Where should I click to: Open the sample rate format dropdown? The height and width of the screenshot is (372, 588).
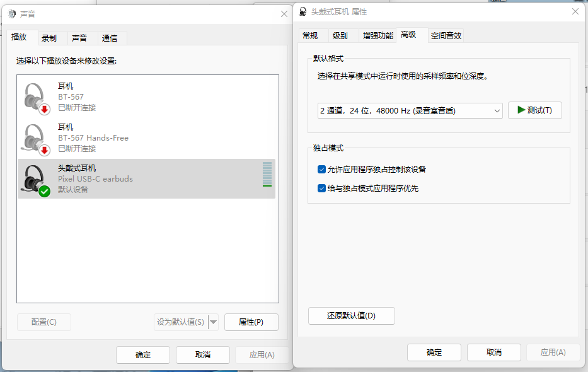pos(410,110)
